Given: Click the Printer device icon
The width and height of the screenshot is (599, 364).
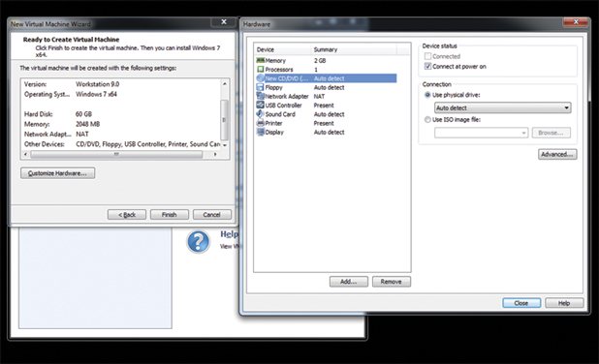Looking at the screenshot, I should (x=261, y=123).
